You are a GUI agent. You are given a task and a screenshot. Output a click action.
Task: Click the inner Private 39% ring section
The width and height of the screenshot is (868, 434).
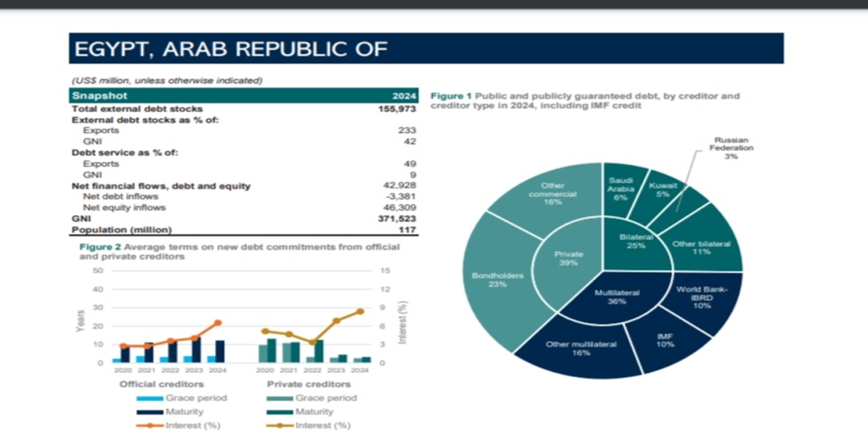[x=567, y=258]
